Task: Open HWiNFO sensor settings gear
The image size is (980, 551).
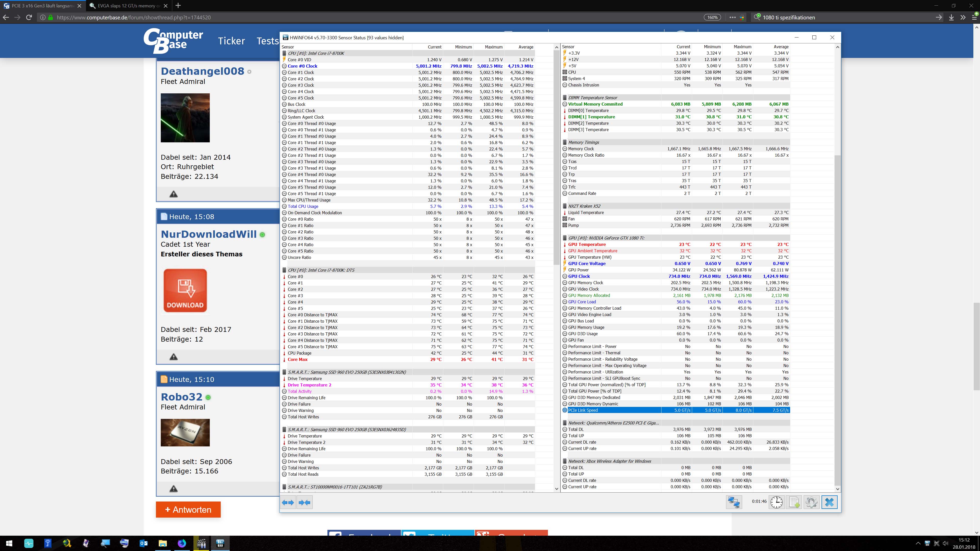Action: 811,502
